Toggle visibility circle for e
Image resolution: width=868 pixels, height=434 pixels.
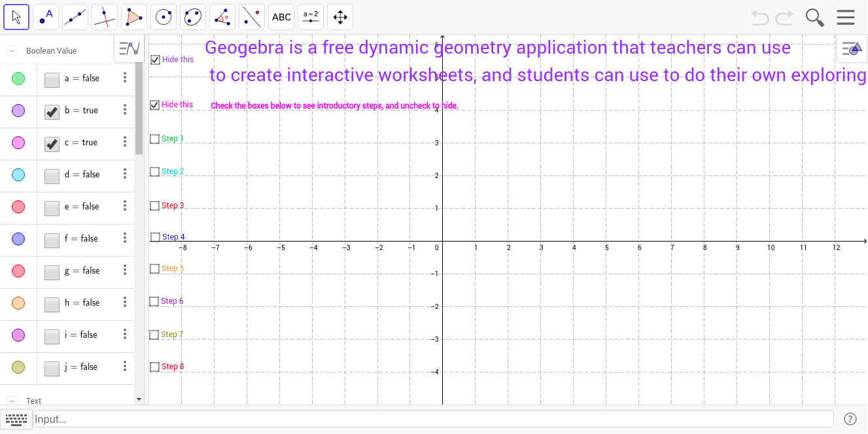coord(18,207)
